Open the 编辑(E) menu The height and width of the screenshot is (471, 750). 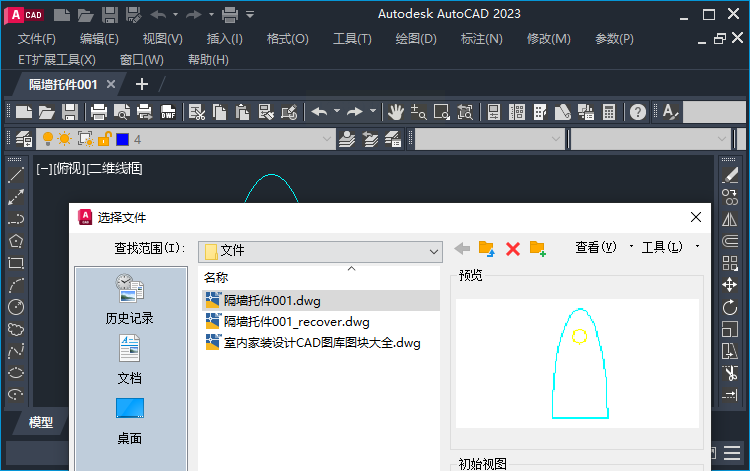pos(99,39)
